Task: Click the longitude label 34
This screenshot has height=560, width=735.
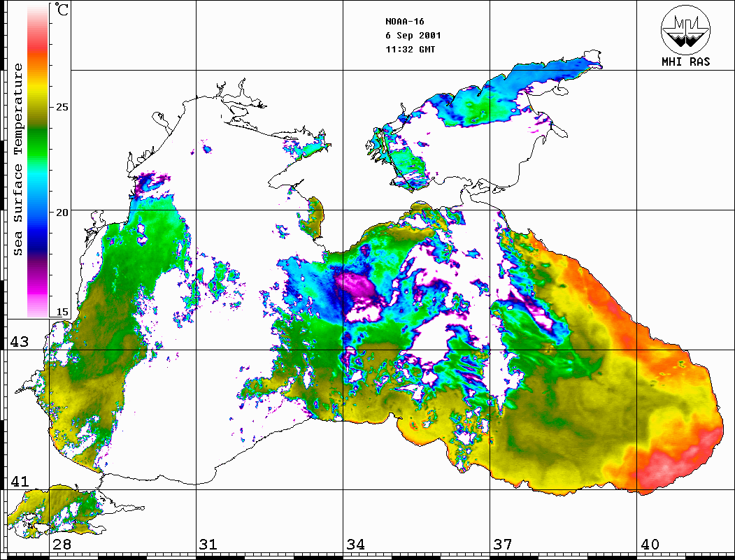Action: pyautogui.click(x=355, y=544)
